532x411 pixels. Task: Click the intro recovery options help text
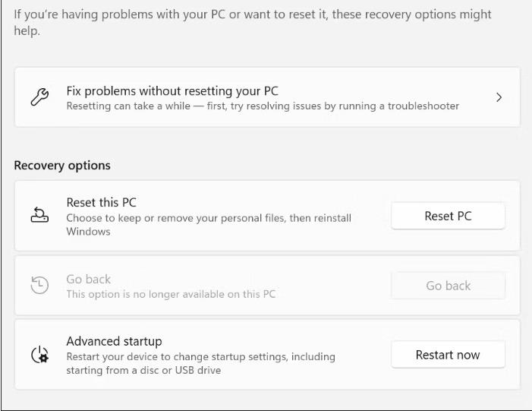pos(253,23)
